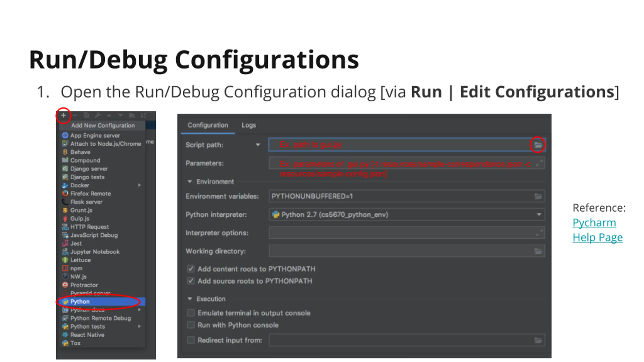This screenshot has width=644, height=362.
Task: Enable Emulate terminal in output console
Action: pos(191,313)
